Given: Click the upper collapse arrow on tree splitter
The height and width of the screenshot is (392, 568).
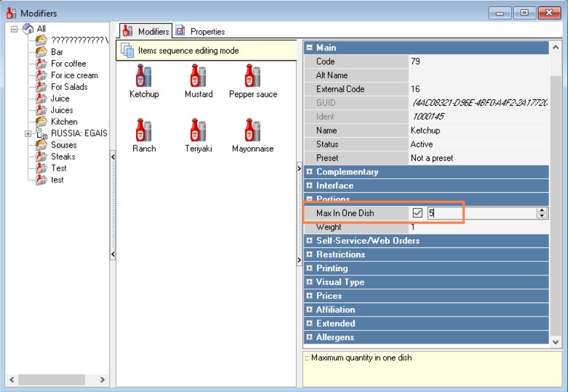Looking at the screenshot, I should pos(113,157).
